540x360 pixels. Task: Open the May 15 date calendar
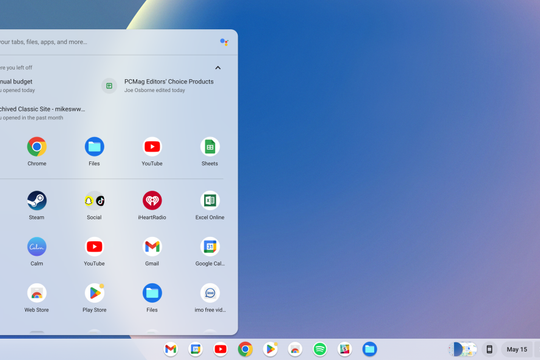517,349
